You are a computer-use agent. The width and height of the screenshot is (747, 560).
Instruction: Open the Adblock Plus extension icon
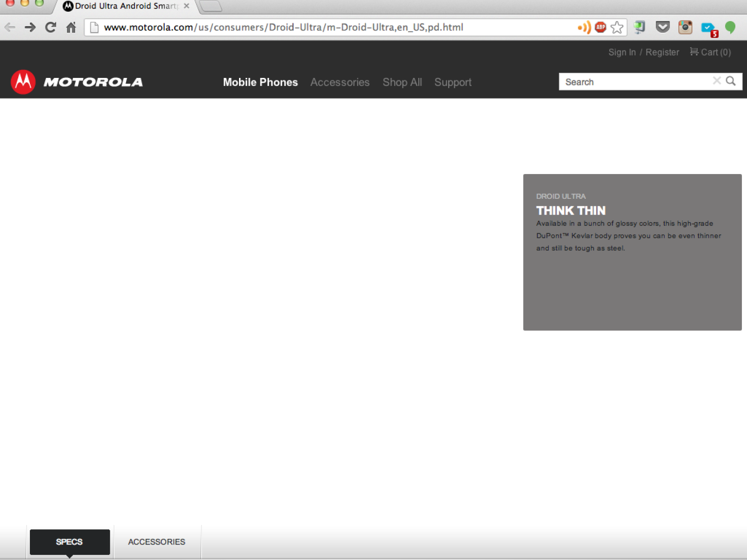[600, 28]
